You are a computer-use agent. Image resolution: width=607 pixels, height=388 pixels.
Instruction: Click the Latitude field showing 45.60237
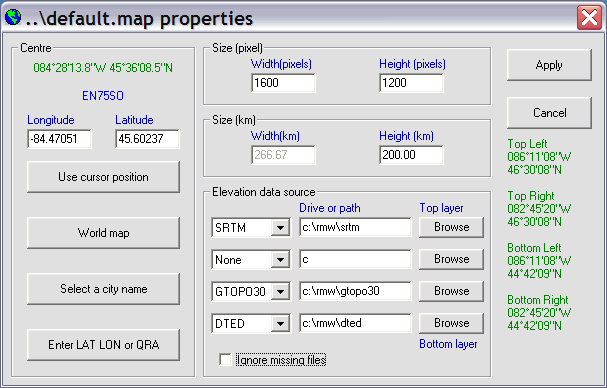[x=147, y=139]
